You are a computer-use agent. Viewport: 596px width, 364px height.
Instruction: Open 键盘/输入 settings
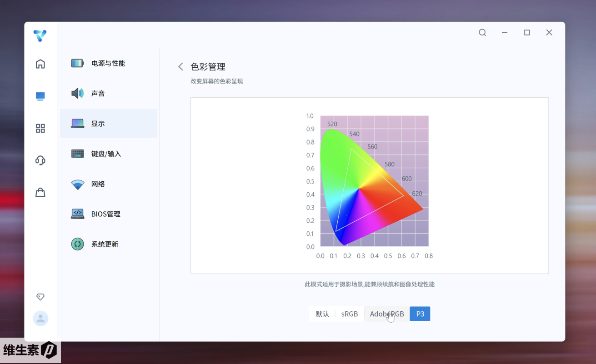pyautogui.click(x=106, y=154)
